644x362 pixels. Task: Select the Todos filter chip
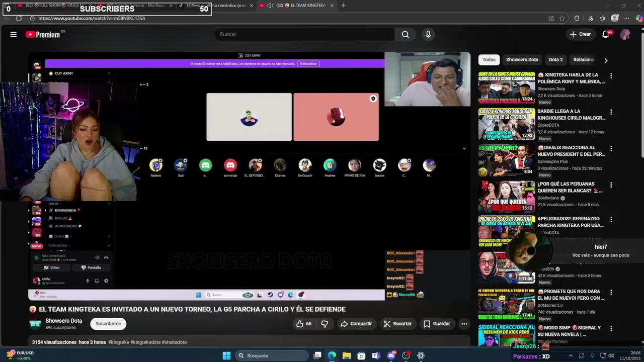(x=489, y=60)
